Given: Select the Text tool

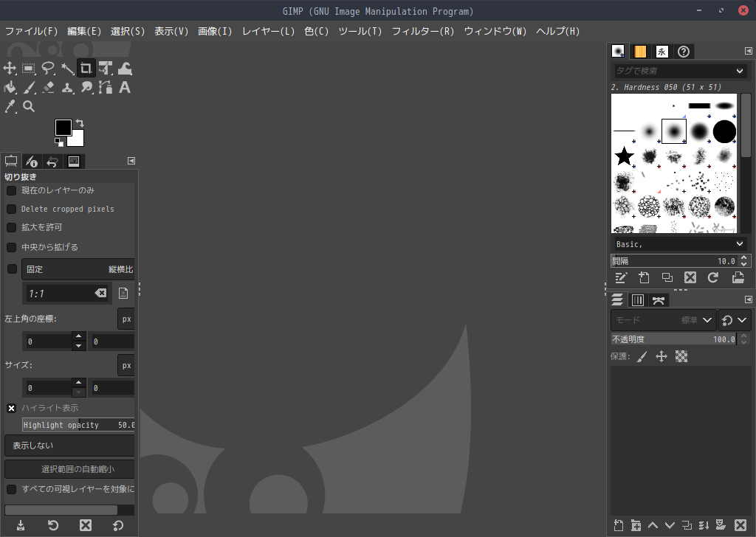Looking at the screenshot, I should [x=125, y=87].
